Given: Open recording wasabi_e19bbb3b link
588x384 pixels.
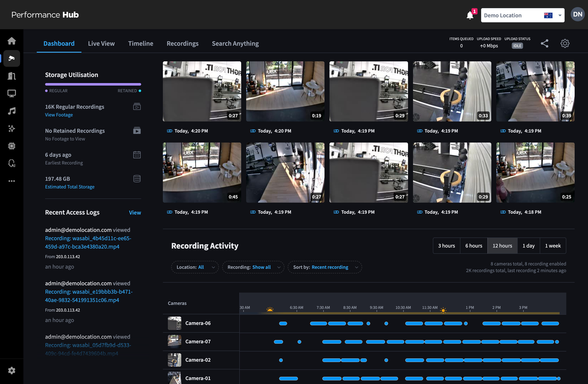Looking at the screenshot, I should pos(89,296).
